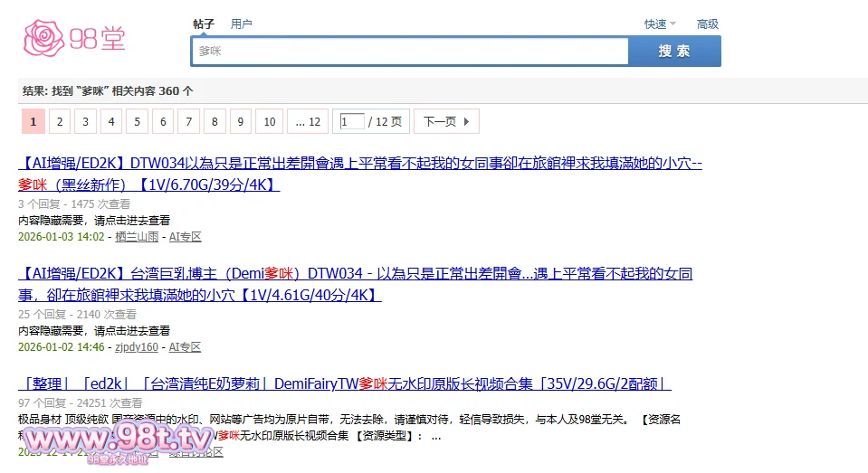Open the 高级 advanced search link
868x473 pixels.
707,24
